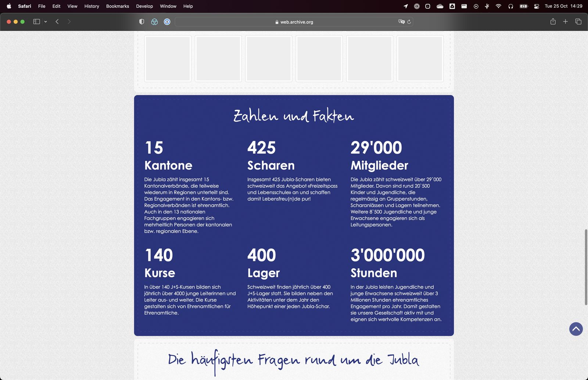Open the 1Password extension in the toolbar
The width and height of the screenshot is (588, 380).
[167, 22]
